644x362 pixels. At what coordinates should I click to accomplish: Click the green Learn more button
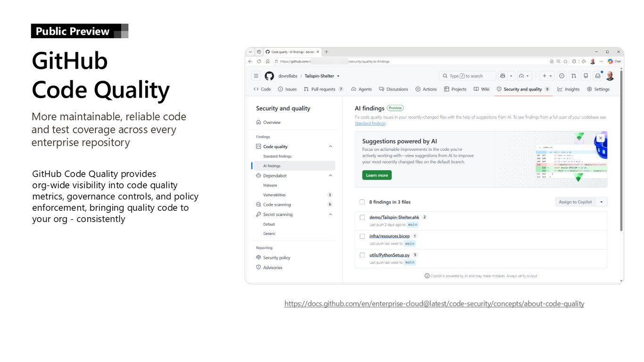point(377,175)
